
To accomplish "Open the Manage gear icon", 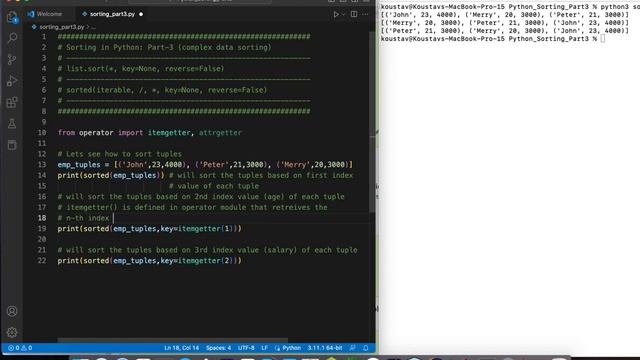I will point(12,332).
